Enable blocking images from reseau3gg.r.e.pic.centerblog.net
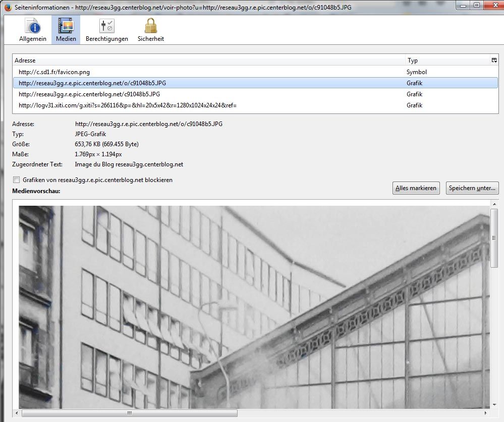The height and width of the screenshot is (422, 504). tap(17, 180)
